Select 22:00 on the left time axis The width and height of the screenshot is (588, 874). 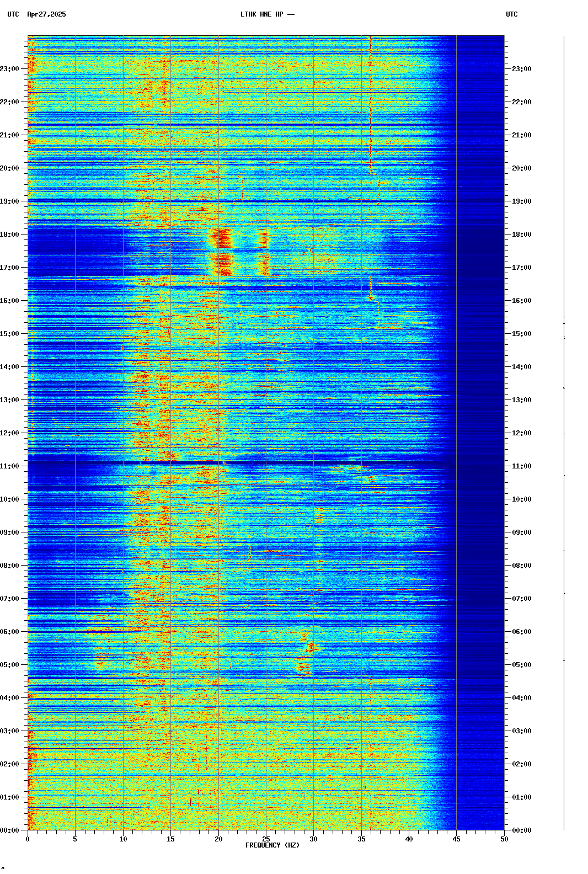[x=9, y=102]
